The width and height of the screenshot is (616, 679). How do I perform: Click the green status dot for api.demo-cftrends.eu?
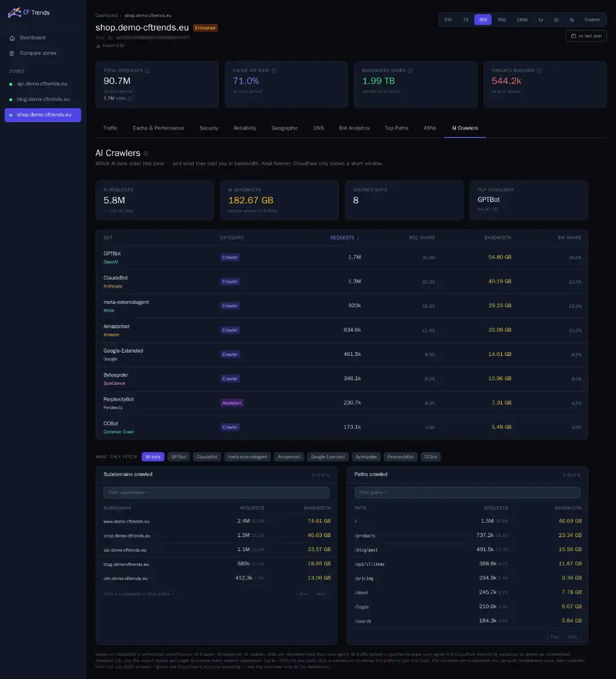coord(11,84)
